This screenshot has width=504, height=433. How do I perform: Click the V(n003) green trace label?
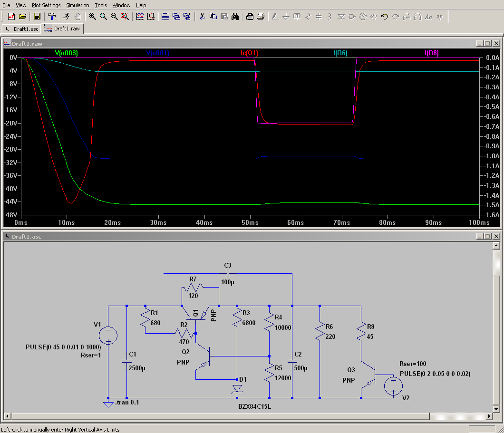coord(67,53)
